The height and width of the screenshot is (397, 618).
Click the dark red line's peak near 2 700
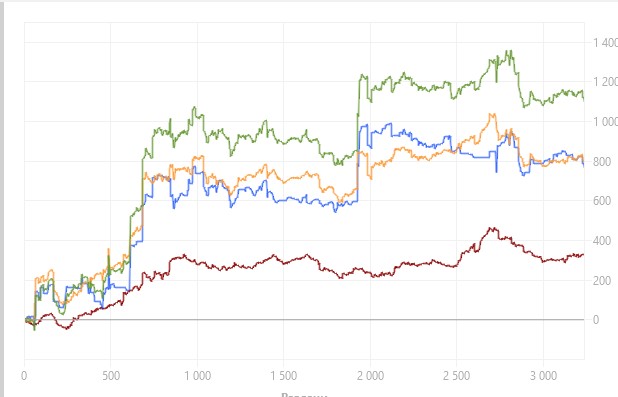pyautogui.click(x=491, y=229)
